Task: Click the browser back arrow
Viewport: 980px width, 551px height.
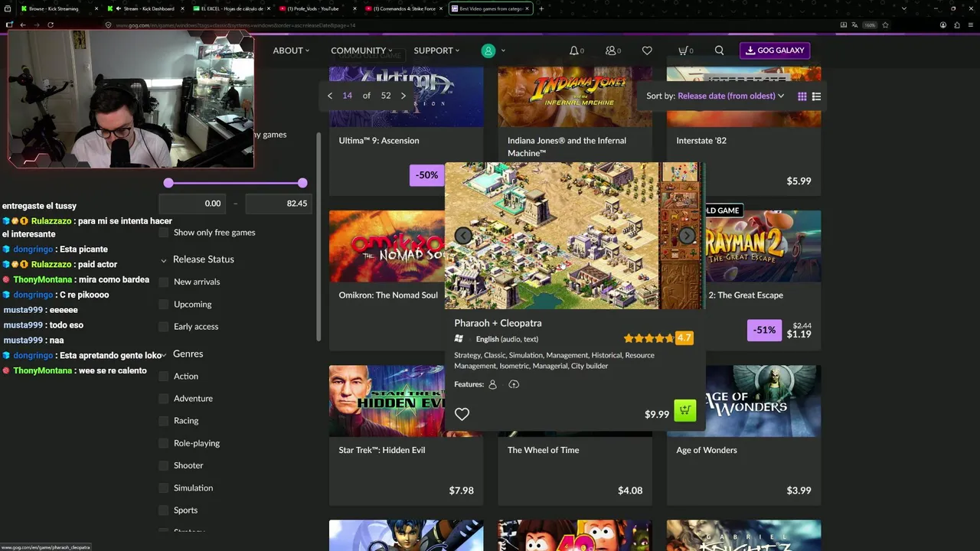Action: [x=23, y=24]
